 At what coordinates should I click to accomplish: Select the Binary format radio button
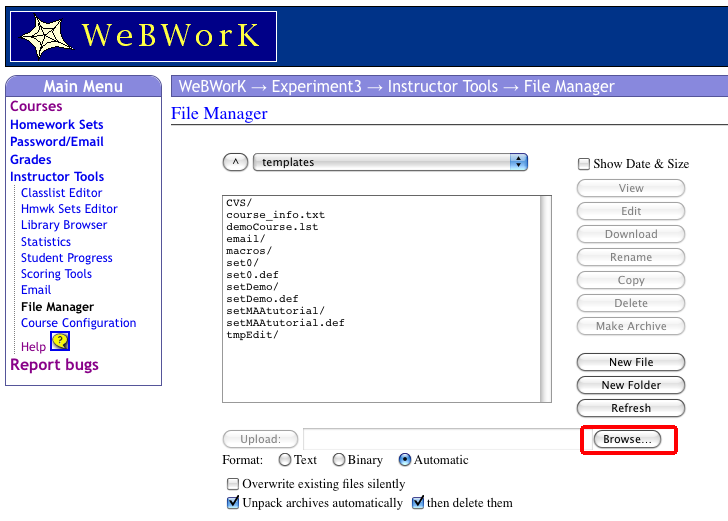(x=339, y=460)
